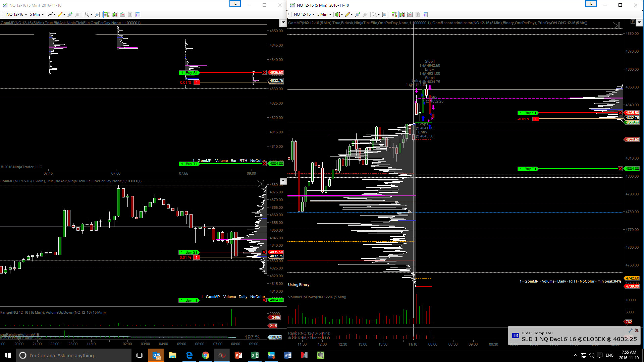Viewport: 644px width, 362px height.
Task: Open instrument dropdown NQ 12-16 in right window
Action: [x=304, y=14]
